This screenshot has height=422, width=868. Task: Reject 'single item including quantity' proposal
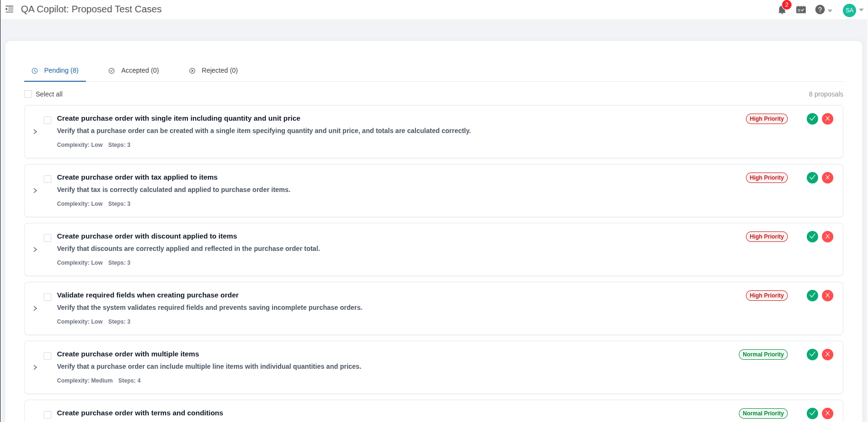(828, 119)
